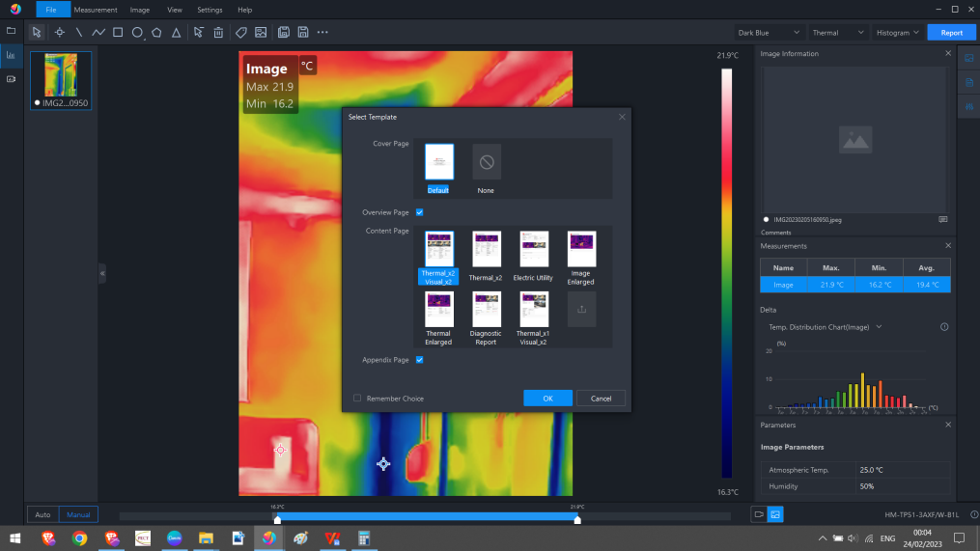Screen dimensions: 980x551
Task: Open the Settings menu
Action: coord(210,10)
